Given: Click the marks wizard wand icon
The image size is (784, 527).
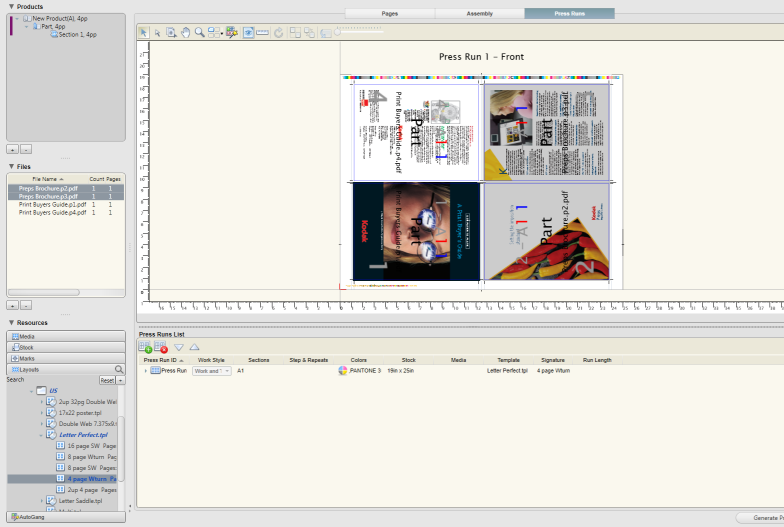Looking at the screenshot, I should [x=232, y=32].
